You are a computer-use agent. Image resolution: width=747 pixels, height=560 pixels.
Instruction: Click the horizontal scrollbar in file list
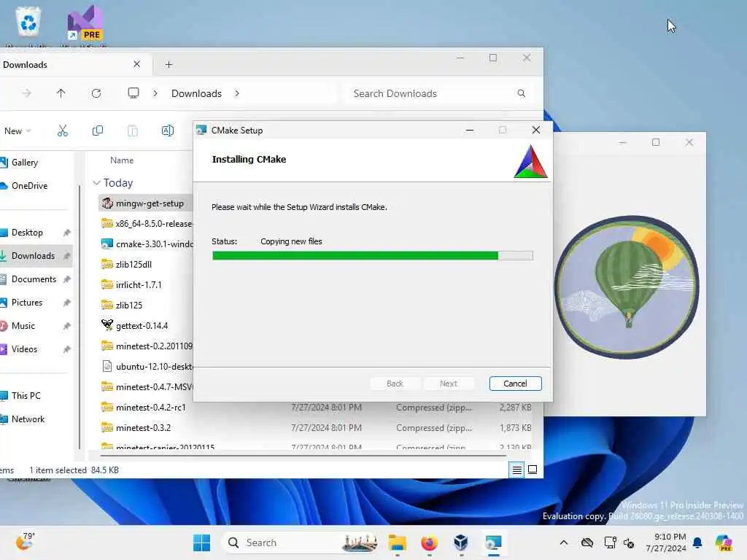coord(303,456)
